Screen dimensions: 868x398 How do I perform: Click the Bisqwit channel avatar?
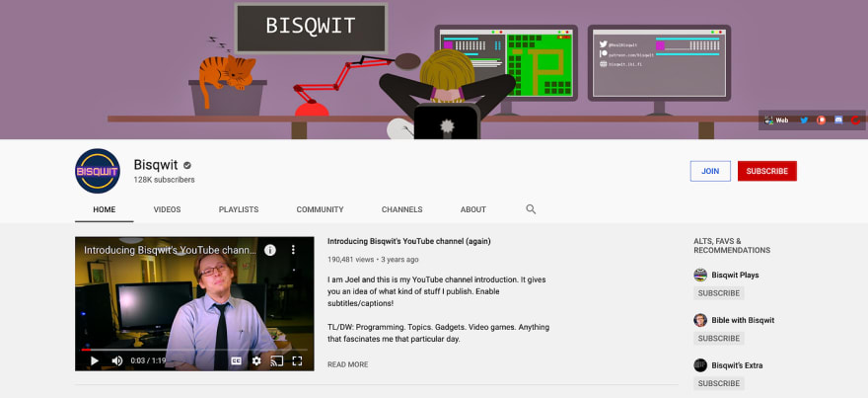tap(98, 171)
